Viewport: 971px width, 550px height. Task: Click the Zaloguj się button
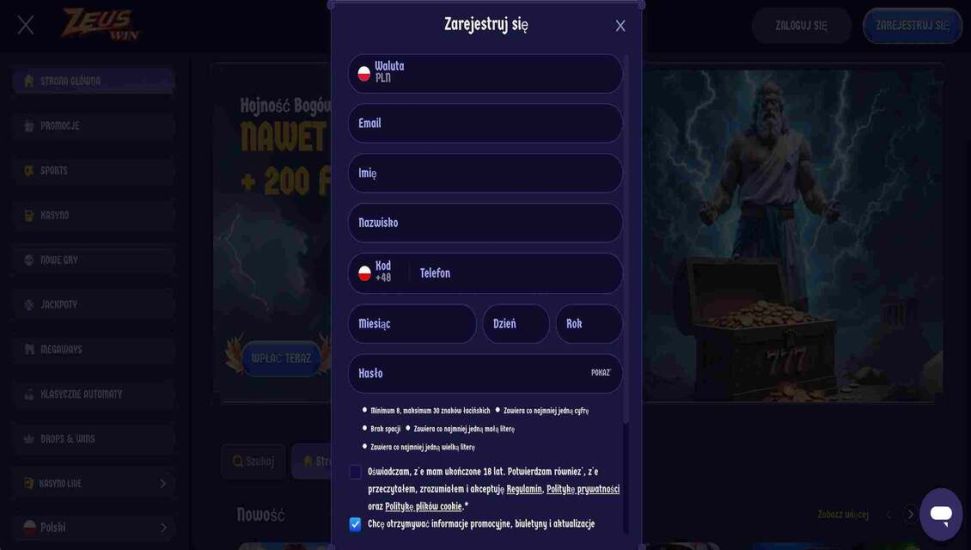coord(801,25)
